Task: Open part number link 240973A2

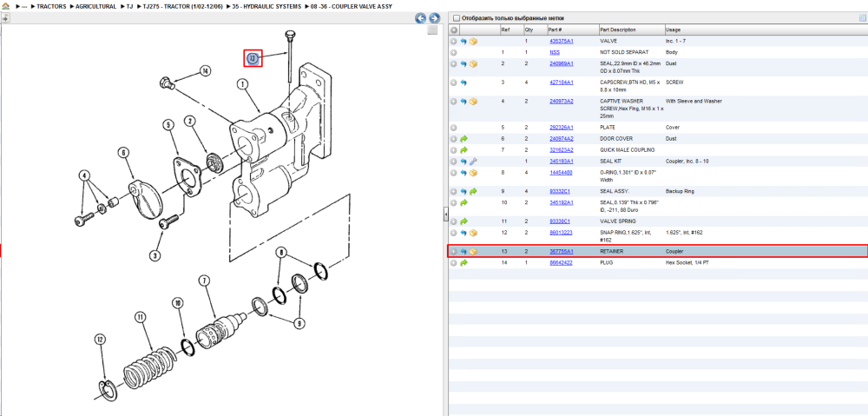Action: [x=561, y=102]
